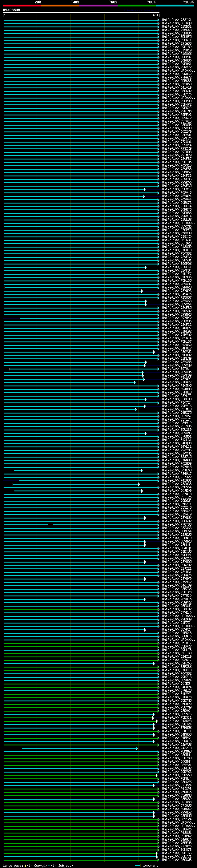Select hit label UniRef100_C0PQB0

(176, 61)
